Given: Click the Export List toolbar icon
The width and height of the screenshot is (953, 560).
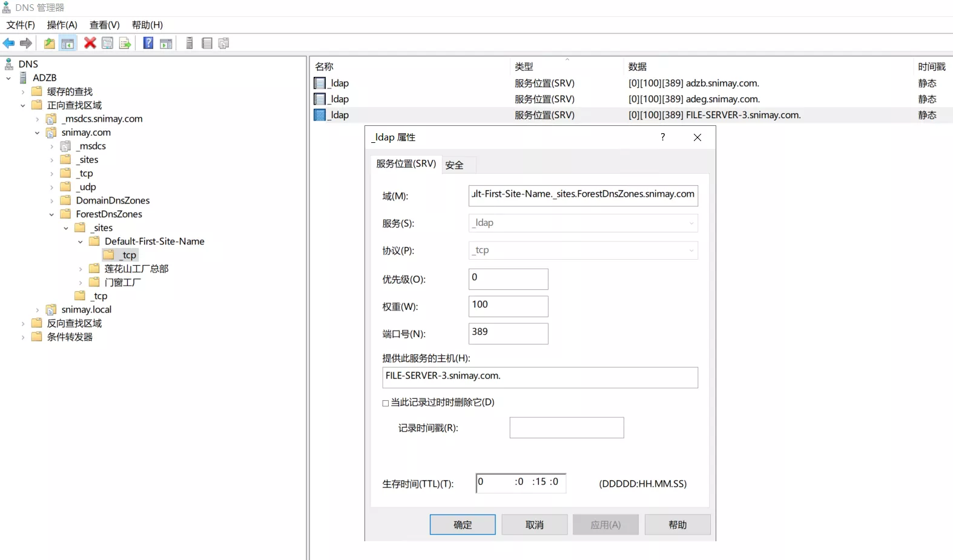Looking at the screenshot, I should pos(125,44).
